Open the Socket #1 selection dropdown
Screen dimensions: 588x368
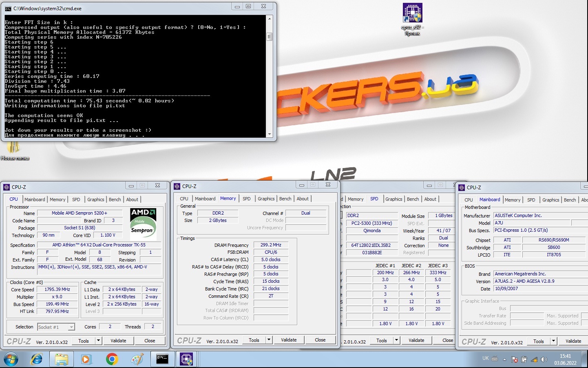coord(56,327)
